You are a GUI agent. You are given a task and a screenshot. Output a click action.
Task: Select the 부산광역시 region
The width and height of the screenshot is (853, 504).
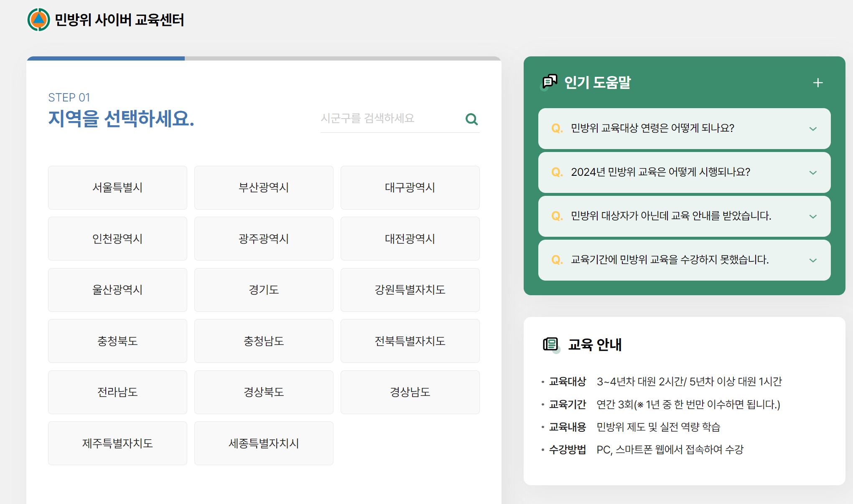[263, 187]
